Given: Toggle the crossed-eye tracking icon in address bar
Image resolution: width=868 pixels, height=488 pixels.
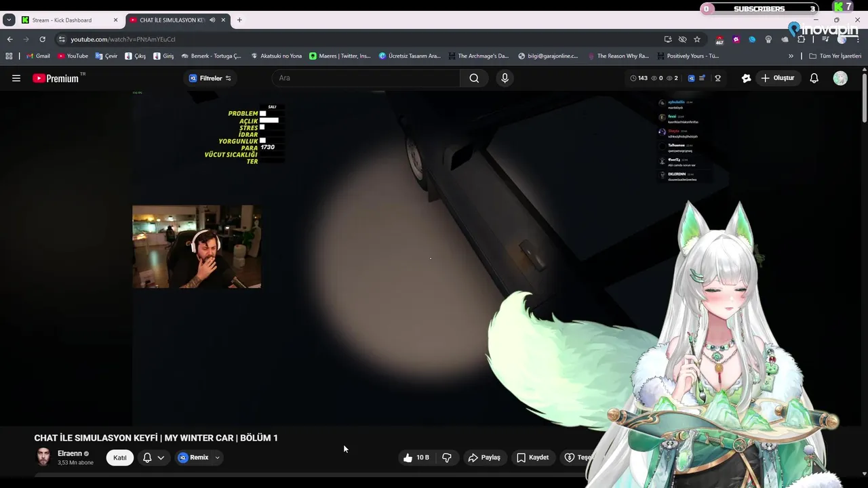Looking at the screenshot, I should point(682,39).
